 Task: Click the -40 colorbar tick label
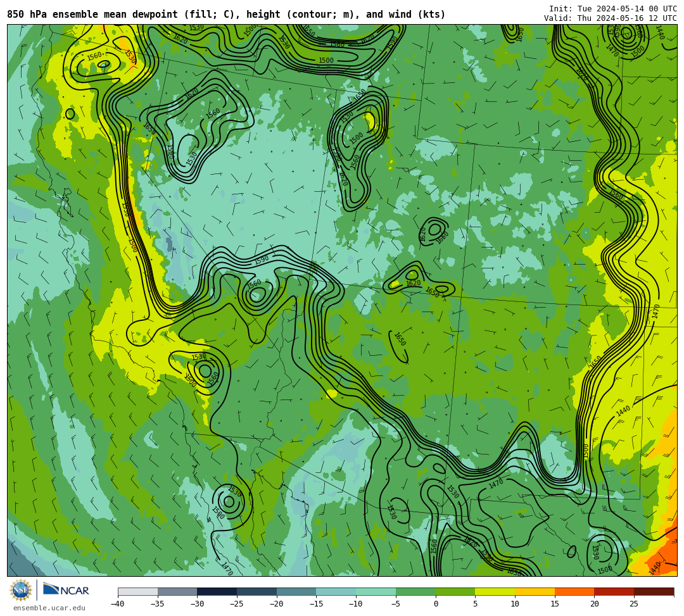117,604
